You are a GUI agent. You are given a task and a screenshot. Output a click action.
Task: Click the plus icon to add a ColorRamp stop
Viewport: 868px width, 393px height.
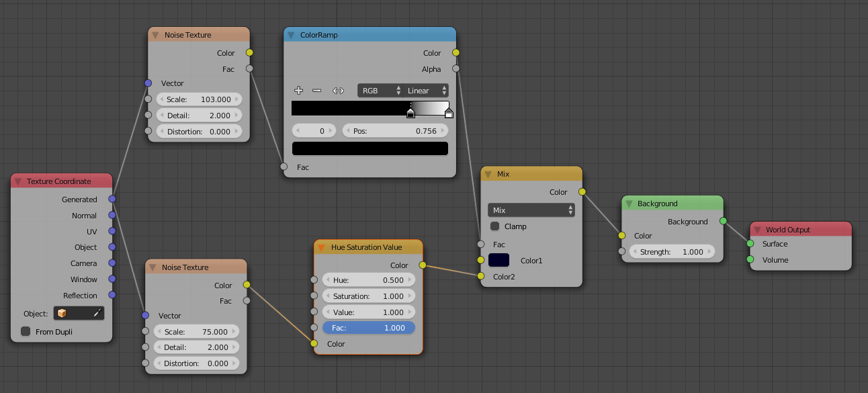click(x=299, y=91)
